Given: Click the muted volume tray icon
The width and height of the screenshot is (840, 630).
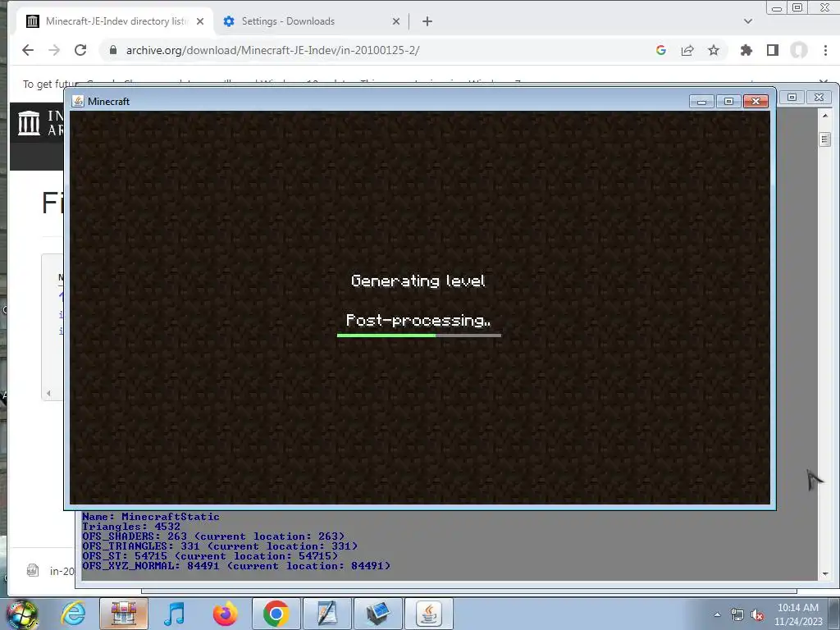Looking at the screenshot, I should [757, 615].
